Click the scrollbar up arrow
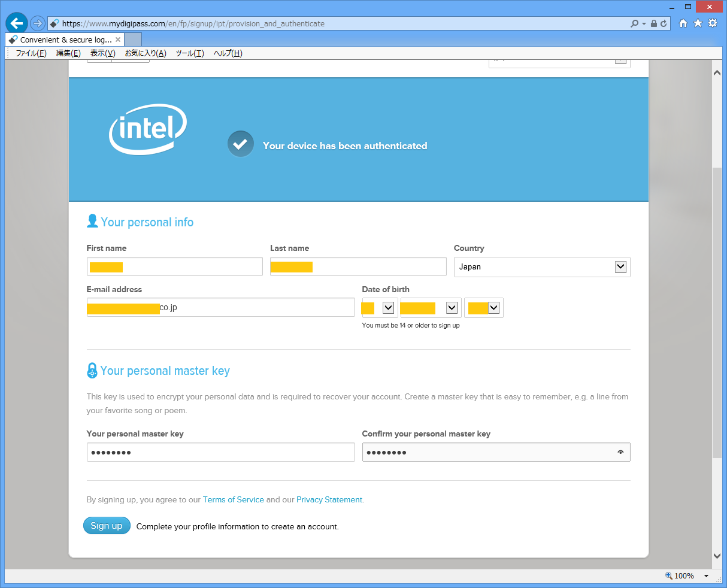 click(x=717, y=72)
